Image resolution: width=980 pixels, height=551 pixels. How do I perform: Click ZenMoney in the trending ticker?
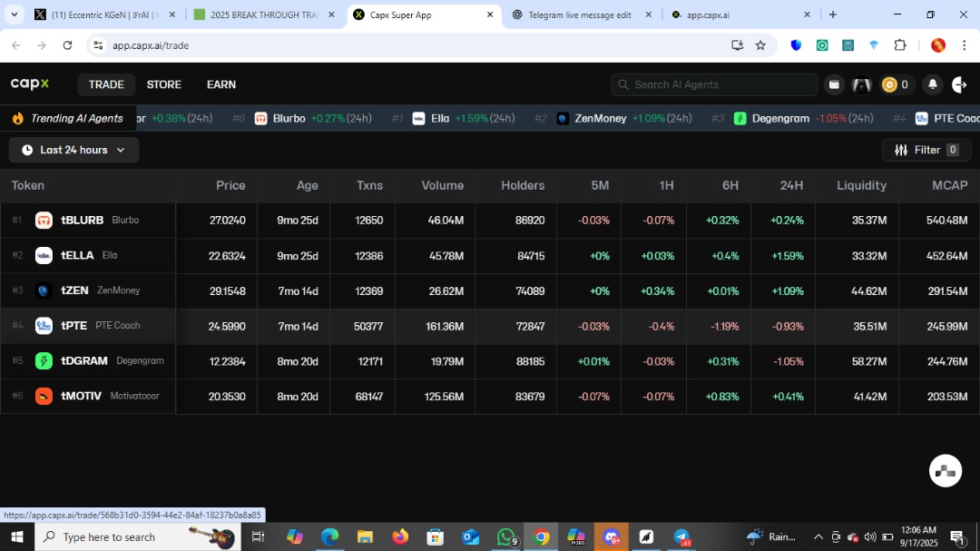tap(600, 118)
